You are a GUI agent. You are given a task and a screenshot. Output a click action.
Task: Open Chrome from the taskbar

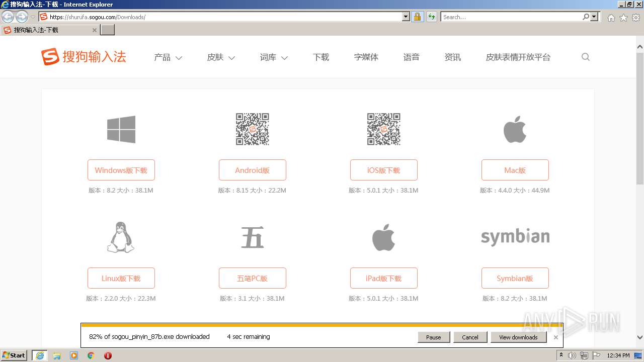point(91,355)
